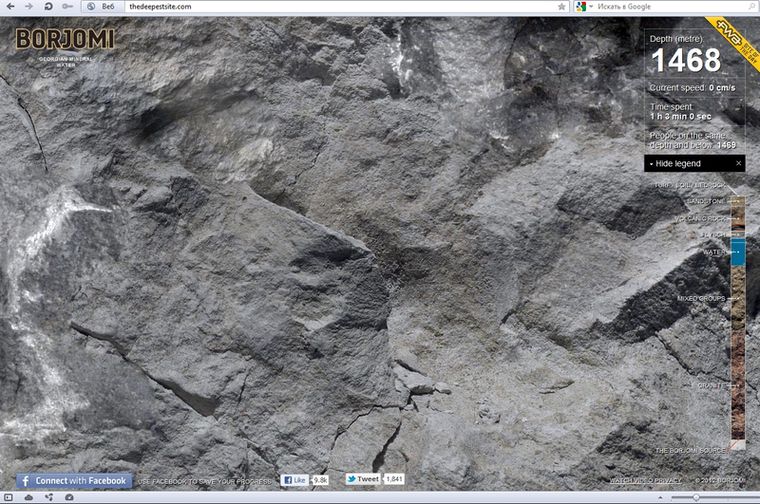
Task: Click the key icon in browser toolbar
Action: pyautogui.click(x=66, y=6)
